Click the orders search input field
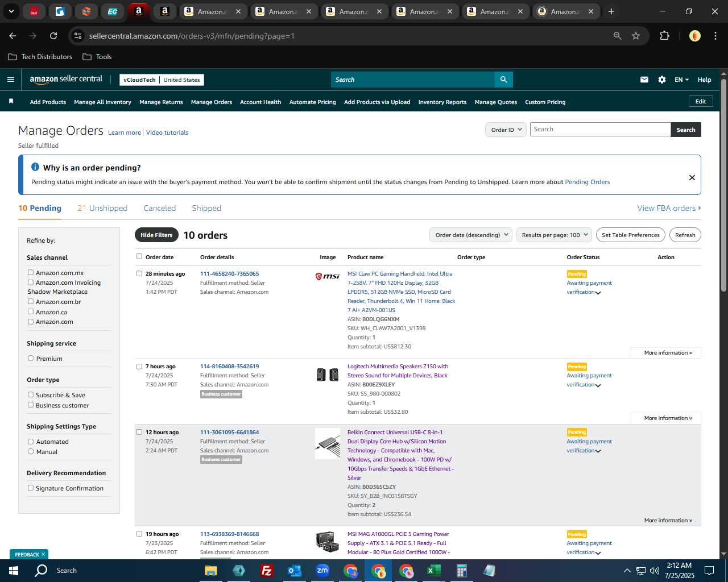The width and height of the screenshot is (728, 582). point(600,130)
